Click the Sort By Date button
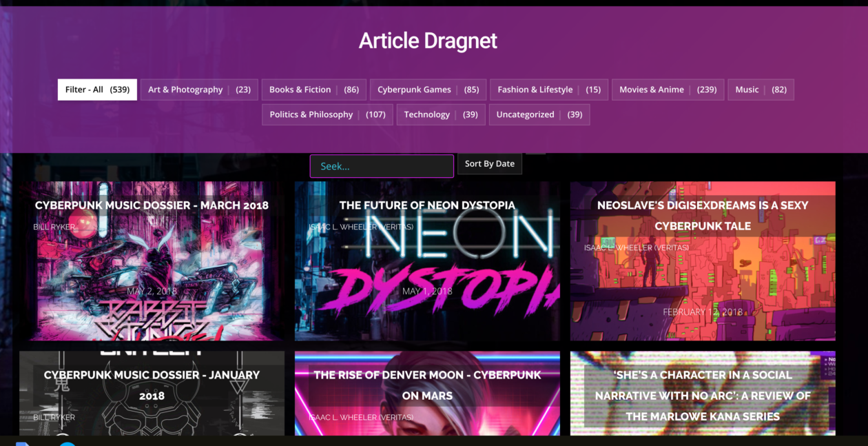Viewport: 868px width, 446px height. click(x=490, y=164)
